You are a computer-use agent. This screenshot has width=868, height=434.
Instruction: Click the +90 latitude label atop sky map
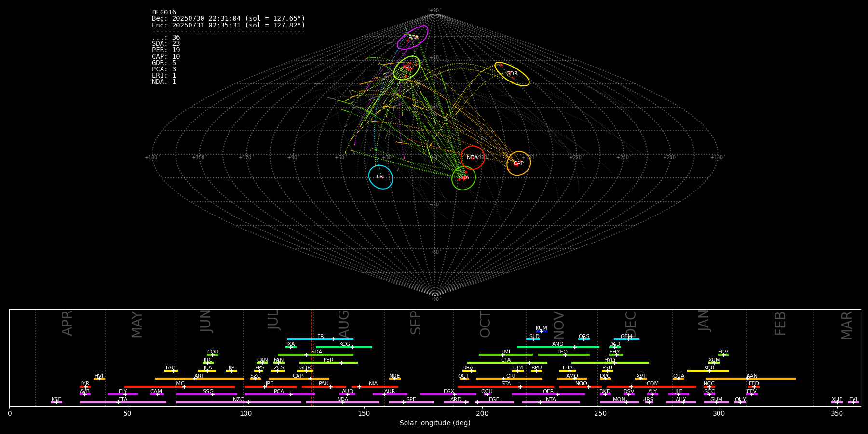click(434, 11)
